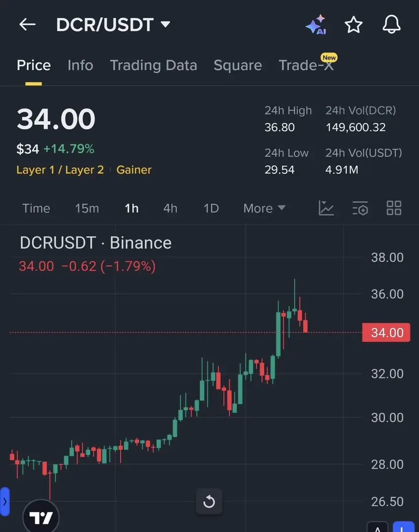Image resolution: width=419 pixels, height=532 pixels.
Task: Open the chart drawing tools icon
Action: tap(327, 208)
